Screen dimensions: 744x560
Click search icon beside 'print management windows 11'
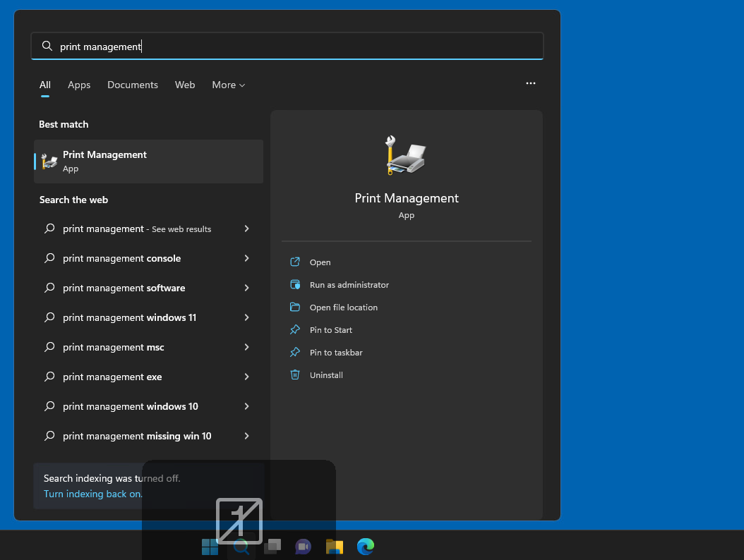point(49,317)
